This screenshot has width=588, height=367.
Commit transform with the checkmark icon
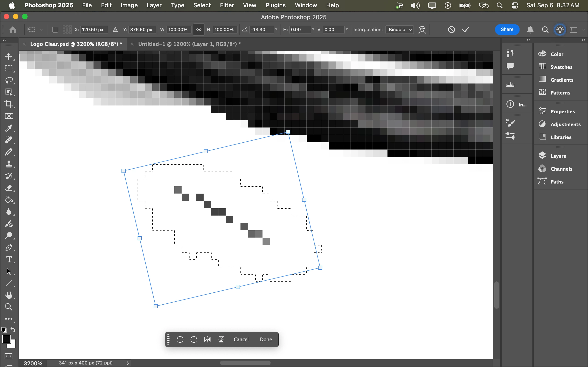click(x=466, y=30)
